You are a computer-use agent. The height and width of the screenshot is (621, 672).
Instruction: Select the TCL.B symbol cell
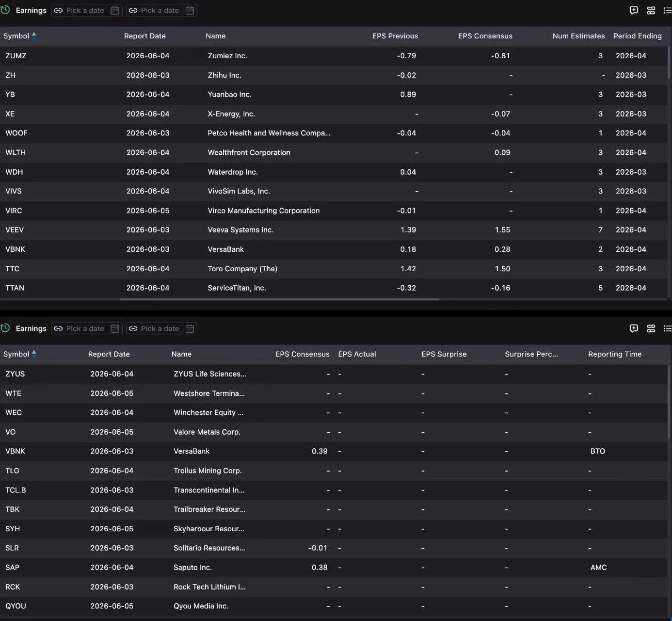[x=16, y=490]
